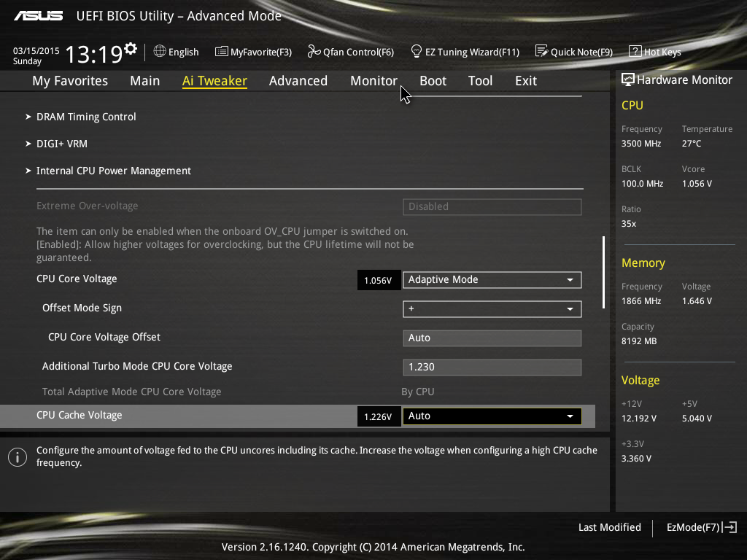The image size is (747, 560).
Task: Click the 03/15/2015 date
Action: click(36, 50)
